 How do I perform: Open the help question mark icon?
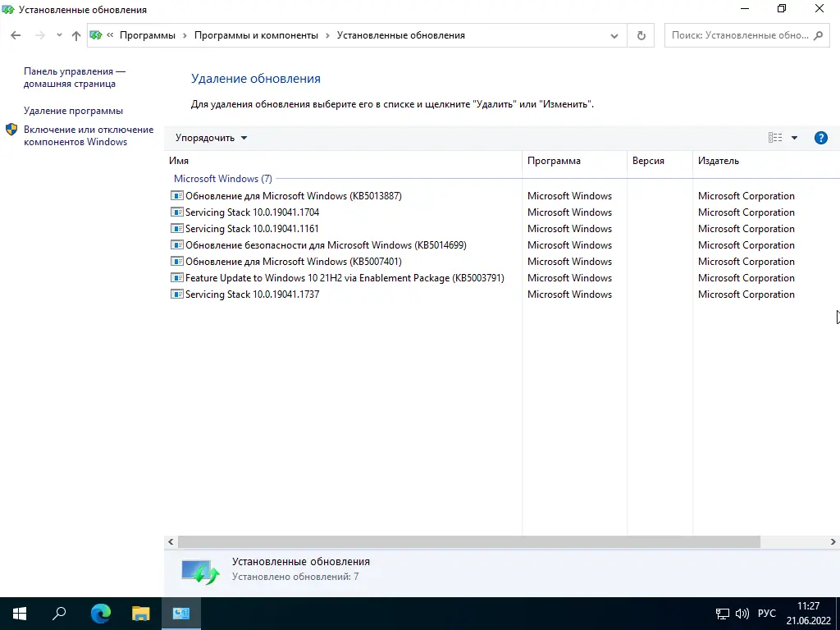(x=820, y=138)
